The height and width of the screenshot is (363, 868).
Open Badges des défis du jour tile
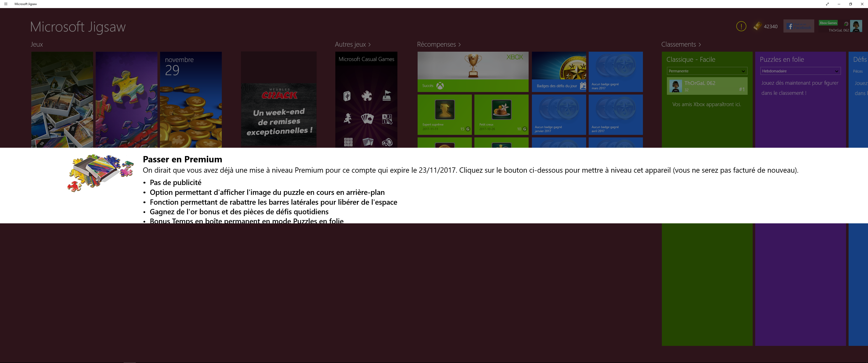pos(559,72)
